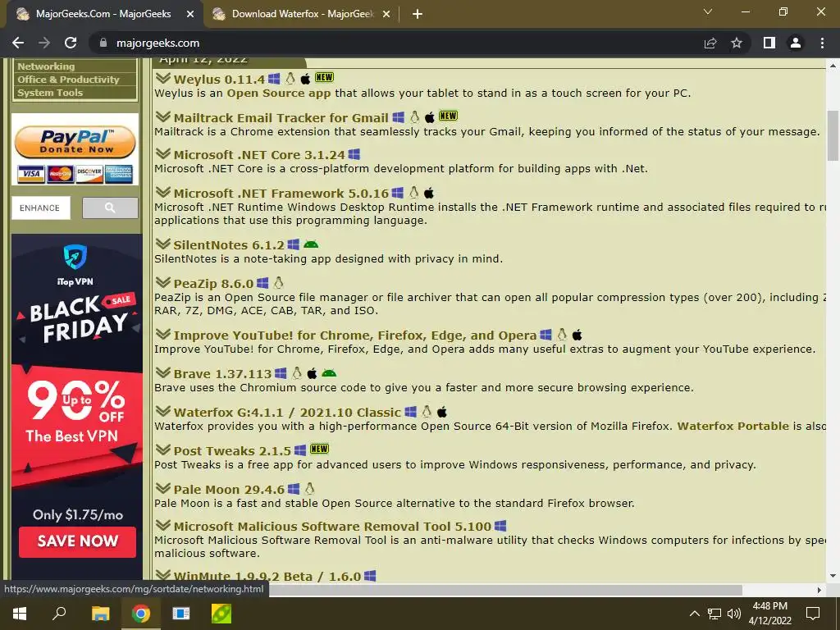Open a new browser tab
This screenshot has height=630, width=840.
pos(418,14)
